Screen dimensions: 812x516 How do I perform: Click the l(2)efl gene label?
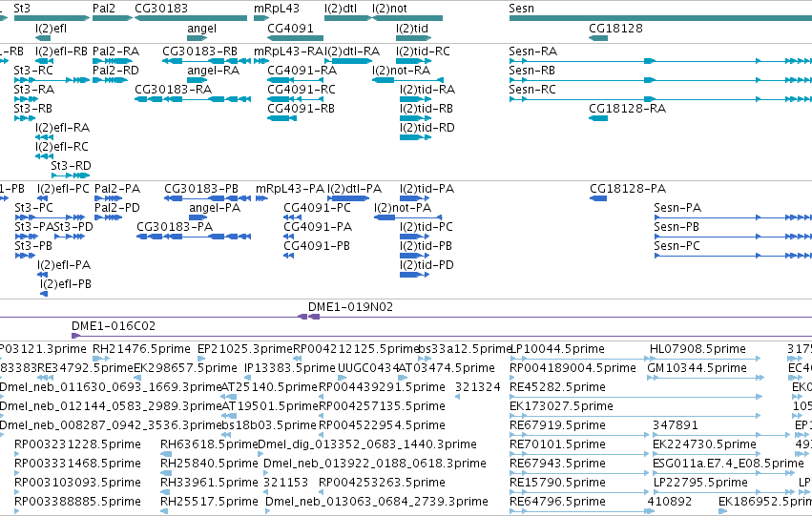pos(51,28)
